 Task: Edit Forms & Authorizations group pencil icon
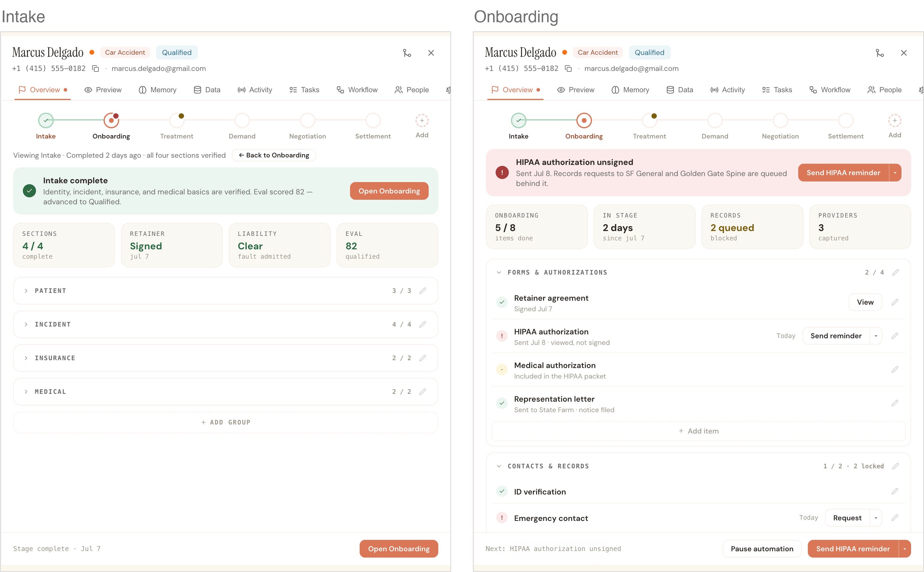pyautogui.click(x=895, y=272)
